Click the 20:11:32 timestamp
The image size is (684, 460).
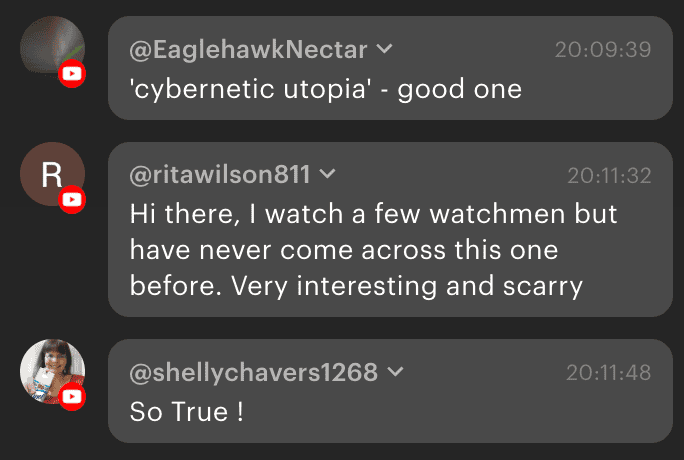pyautogui.click(x=609, y=176)
